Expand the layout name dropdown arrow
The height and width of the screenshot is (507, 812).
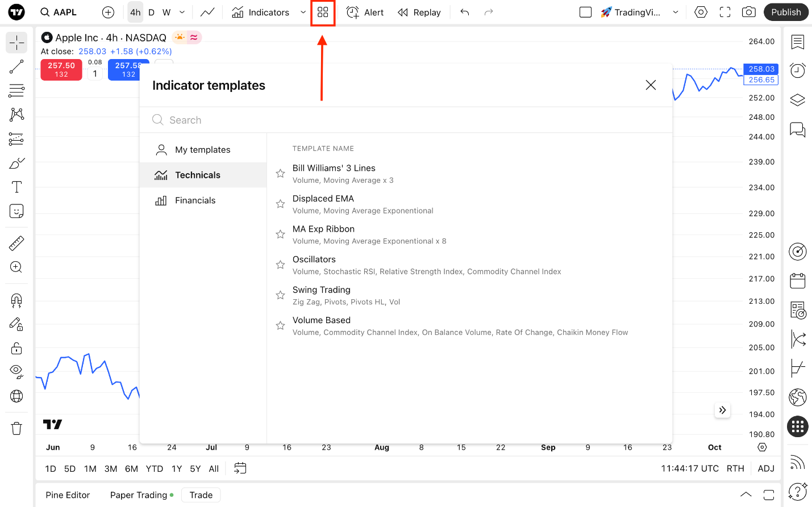tap(676, 12)
